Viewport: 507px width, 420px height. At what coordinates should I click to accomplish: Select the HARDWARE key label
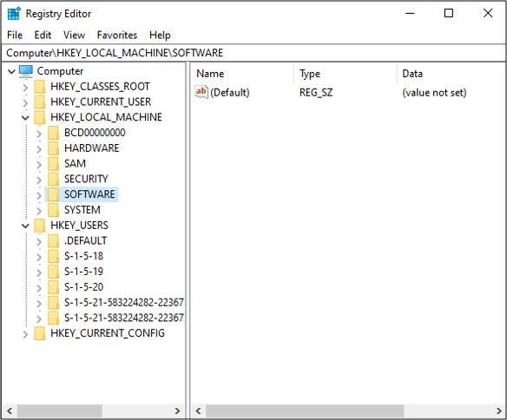coord(91,148)
